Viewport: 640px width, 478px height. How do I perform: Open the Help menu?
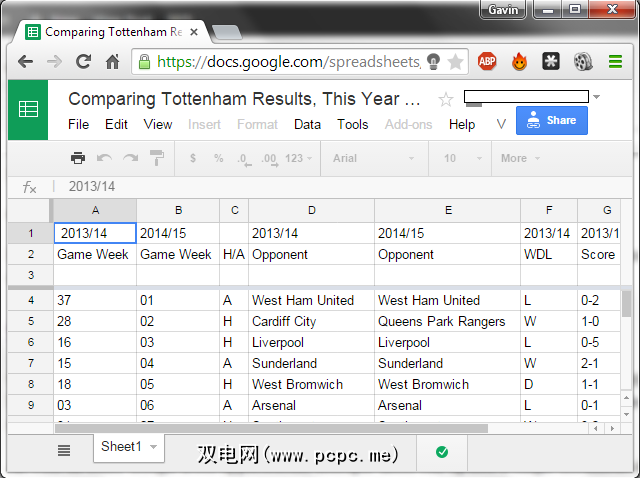pyautogui.click(x=462, y=124)
